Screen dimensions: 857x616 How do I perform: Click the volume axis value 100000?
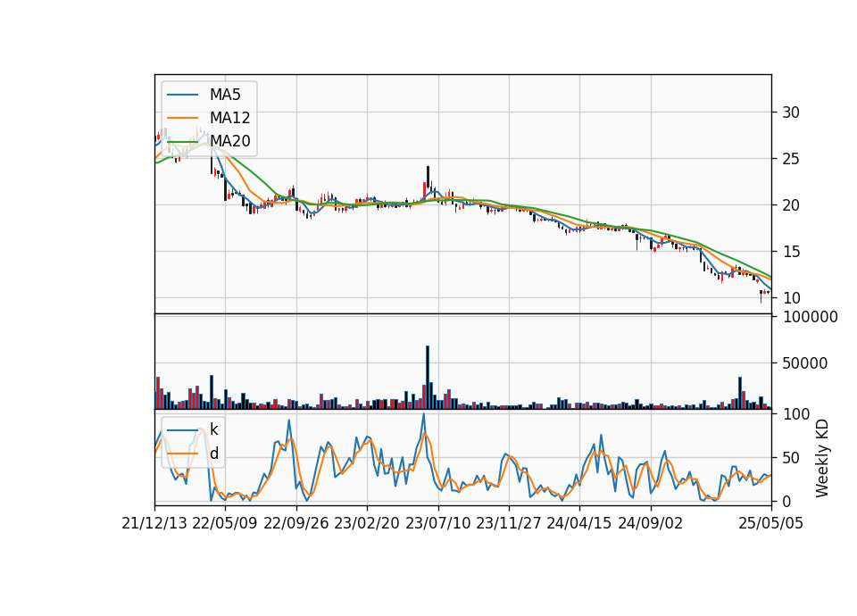point(810,317)
